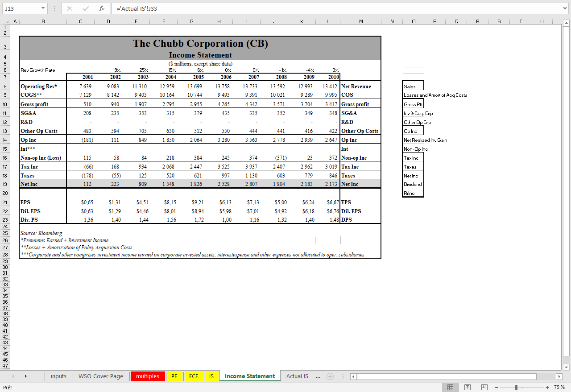The image size is (571, 392).
Task: Click the confirm entry checkmark icon
Action: [x=86, y=8]
